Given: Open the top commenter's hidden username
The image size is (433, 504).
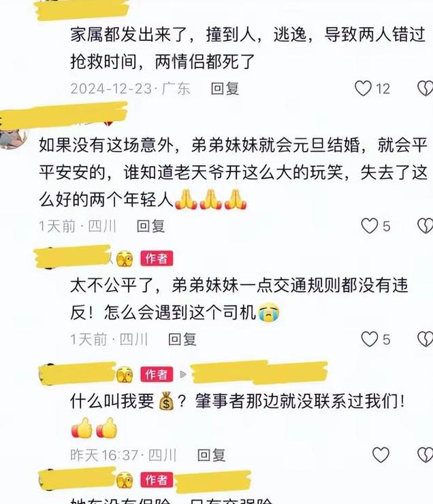Looking at the screenshot, I should tap(82, 10).
